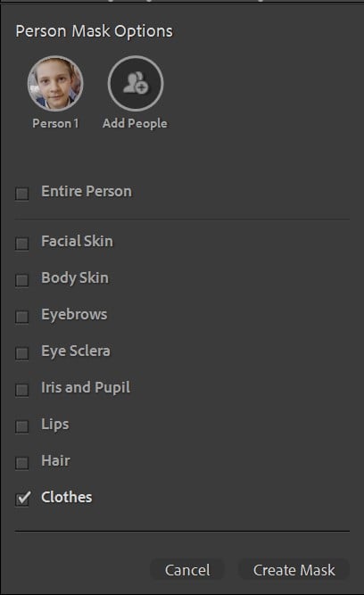Uncheck the Clothes checkbox
Viewport: 364px width, 595px height.
pyautogui.click(x=23, y=499)
